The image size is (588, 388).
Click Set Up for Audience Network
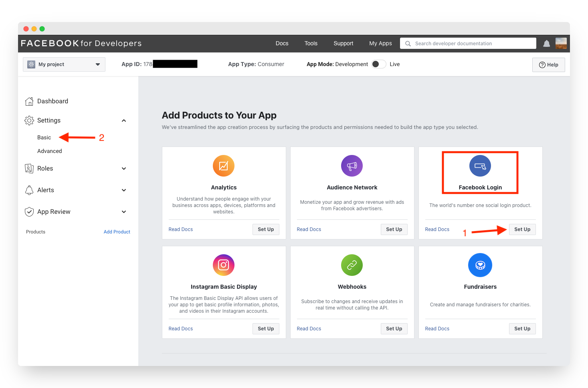coord(394,229)
